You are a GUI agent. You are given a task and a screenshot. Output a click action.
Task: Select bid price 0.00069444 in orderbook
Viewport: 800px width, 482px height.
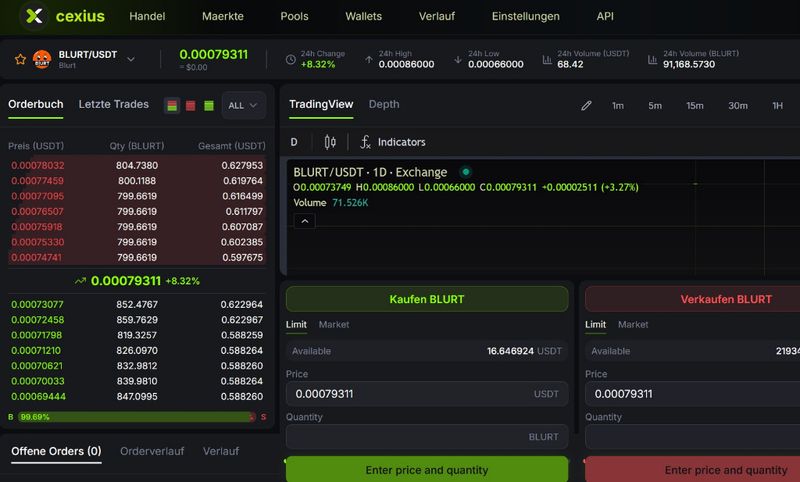(x=38, y=396)
